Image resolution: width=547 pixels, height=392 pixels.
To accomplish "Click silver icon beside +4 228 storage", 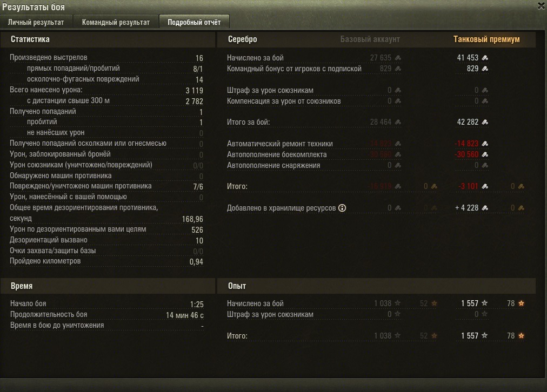I will coord(485,208).
